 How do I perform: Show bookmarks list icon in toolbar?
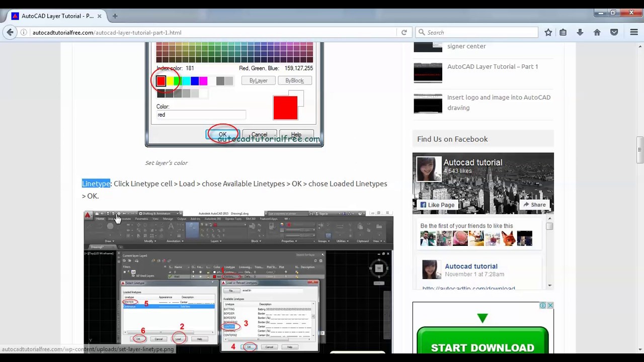pyautogui.click(x=563, y=32)
